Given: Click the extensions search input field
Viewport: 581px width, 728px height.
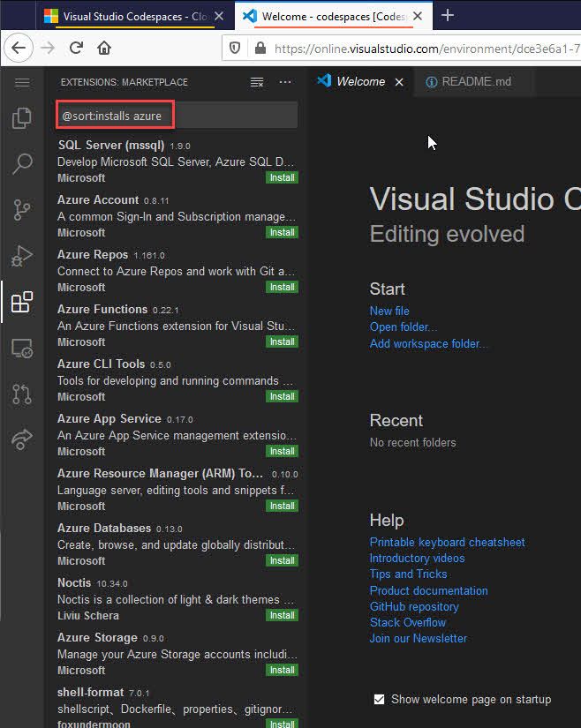Looking at the screenshot, I should click(177, 115).
